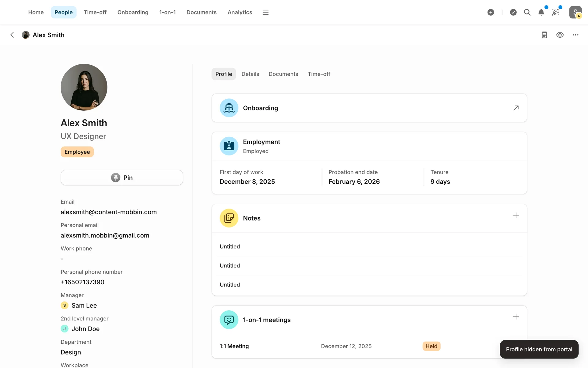Click Alex Smith's large profile photo

point(84,87)
